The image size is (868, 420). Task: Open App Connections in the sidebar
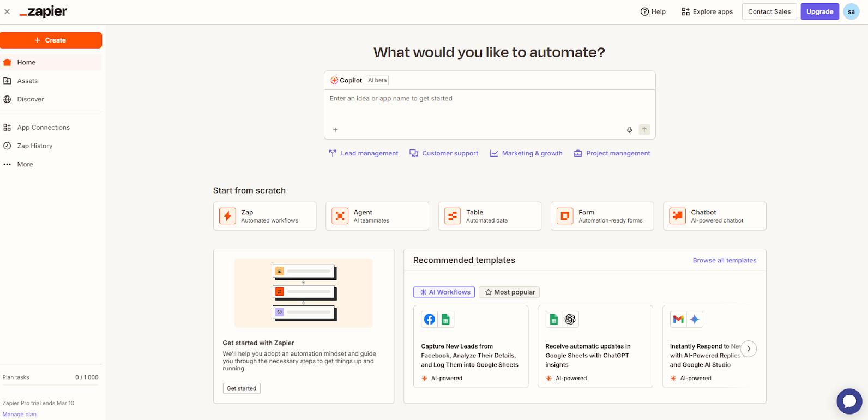point(51,128)
